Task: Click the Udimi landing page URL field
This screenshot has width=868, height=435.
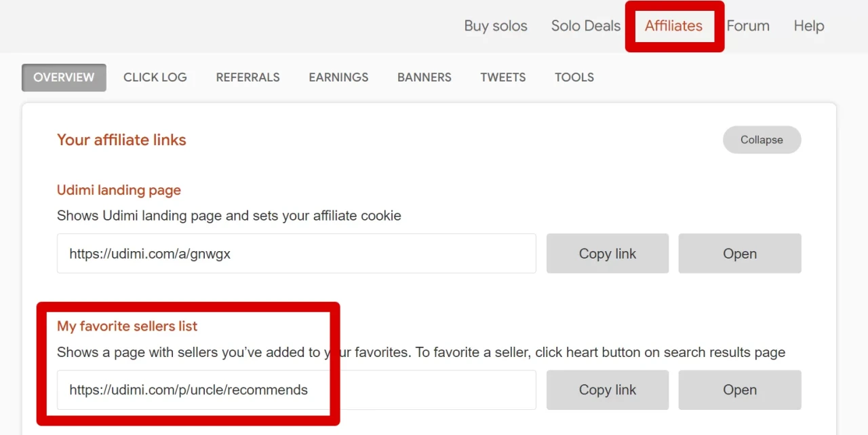Action: (x=296, y=254)
